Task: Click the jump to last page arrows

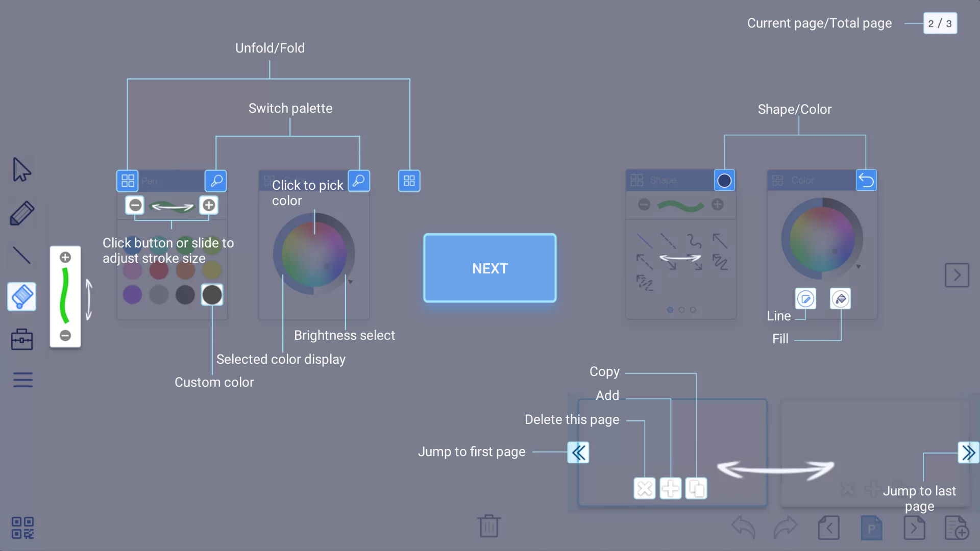Action: [968, 453]
